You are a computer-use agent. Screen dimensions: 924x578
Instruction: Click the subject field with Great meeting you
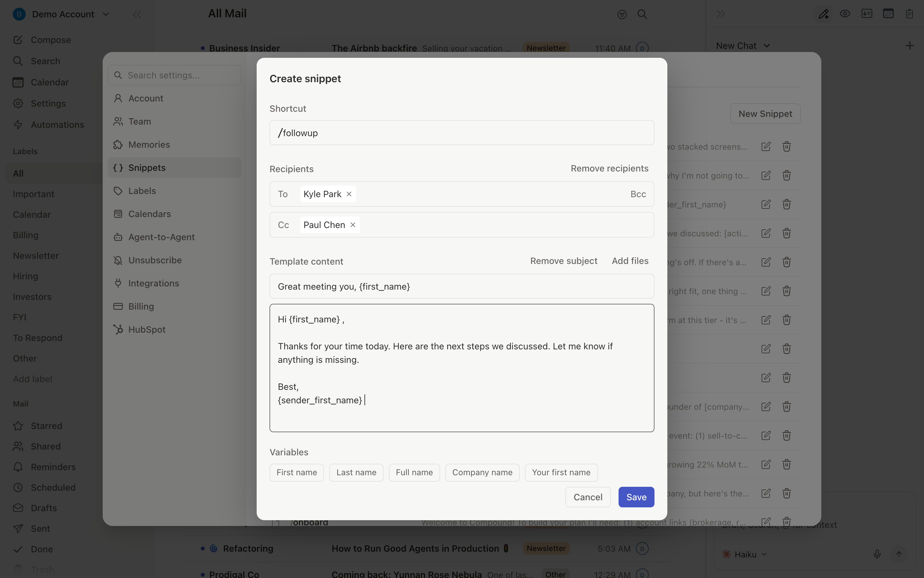coord(462,286)
